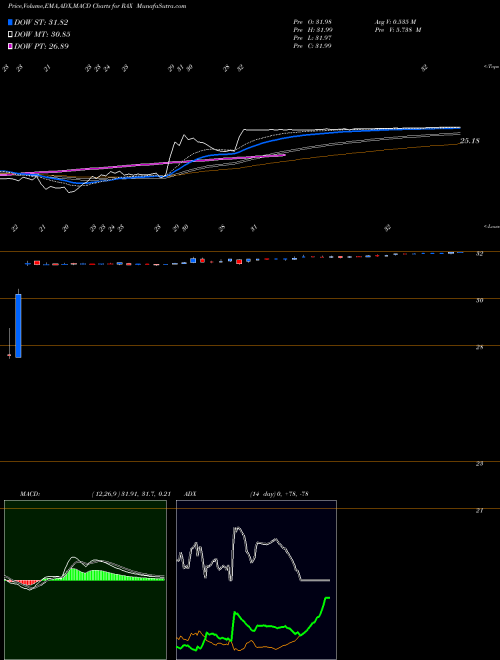The width and height of the screenshot is (500, 660).
Task: Click the white DOW MT legend swatch
Action: (x=10, y=35)
